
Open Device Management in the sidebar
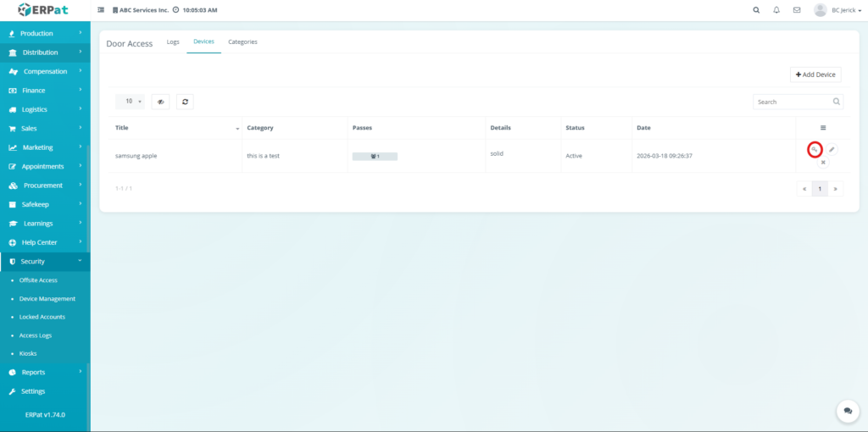(47, 299)
